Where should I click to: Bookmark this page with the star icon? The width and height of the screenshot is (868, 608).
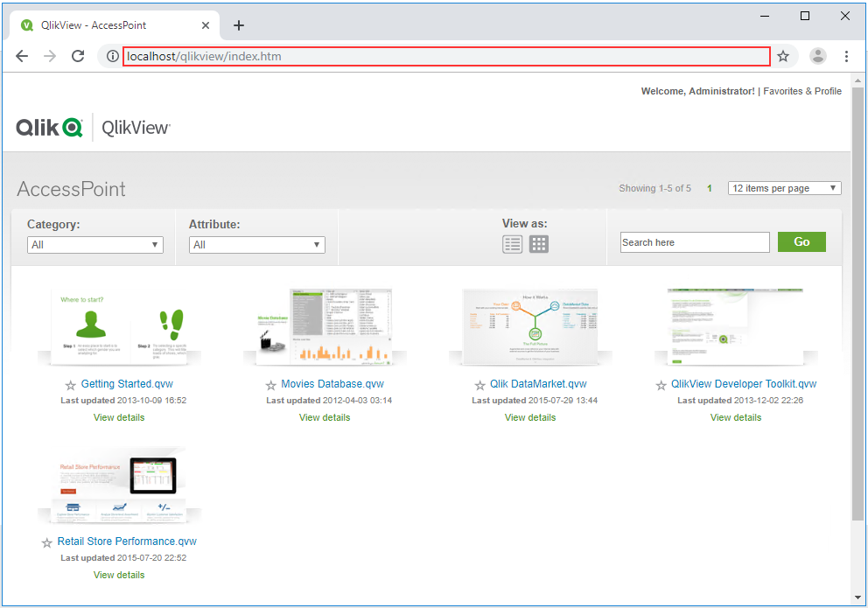[783, 55]
